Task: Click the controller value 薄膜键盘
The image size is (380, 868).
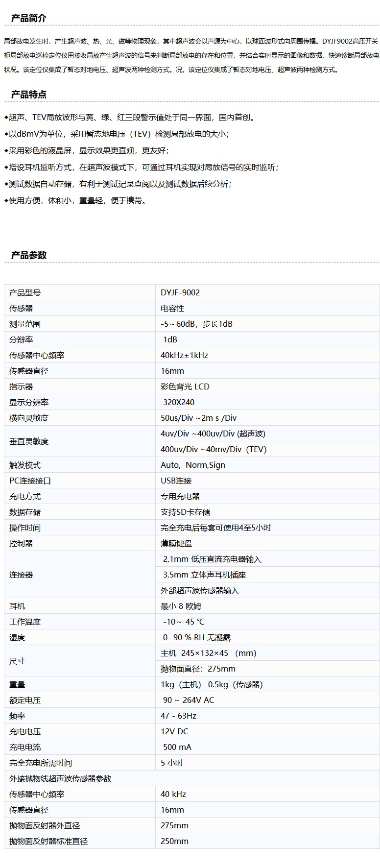Action: 176,543
